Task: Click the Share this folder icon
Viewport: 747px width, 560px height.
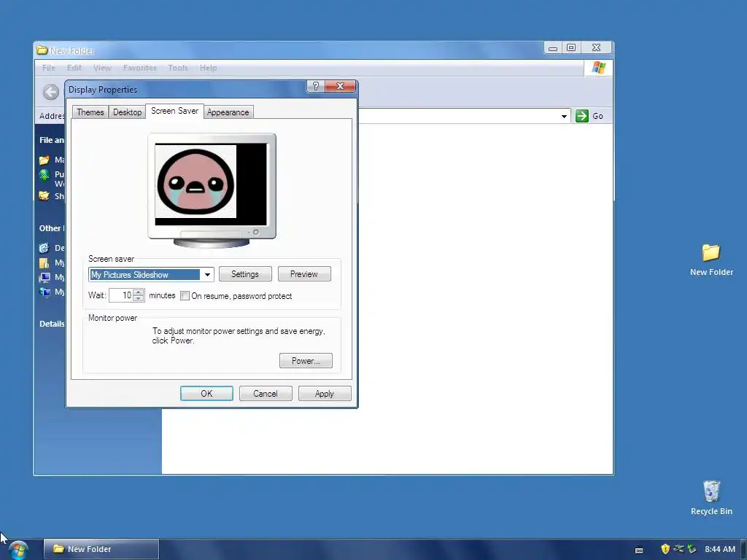Action: tap(44, 195)
